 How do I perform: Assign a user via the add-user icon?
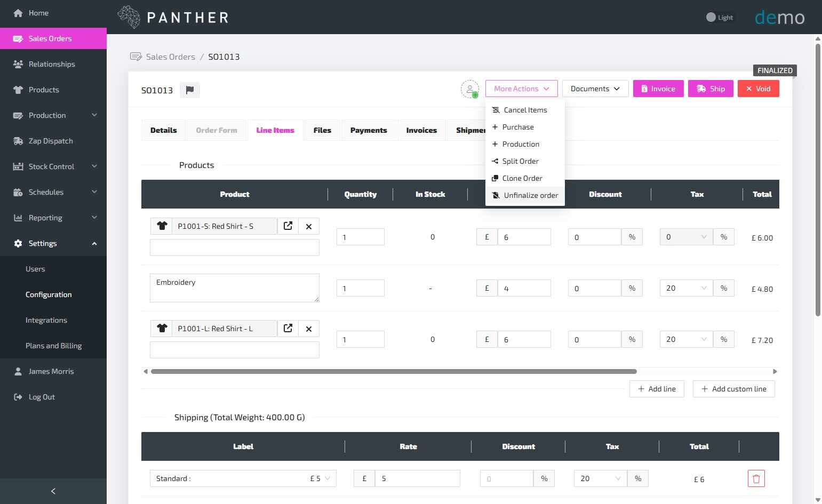point(470,90)
